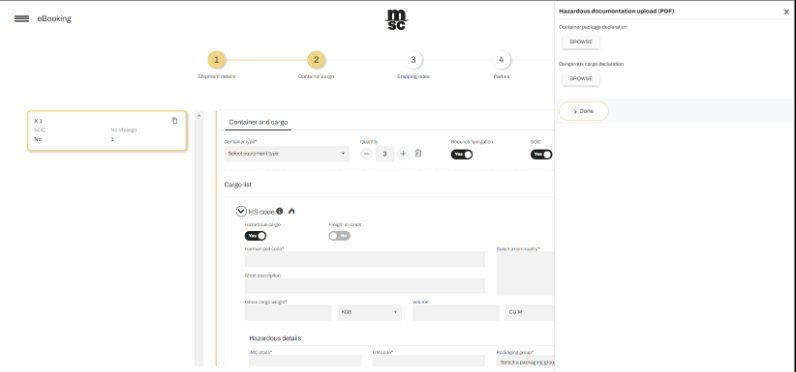Copy the container card using duplicate icon
Viewport: 796px width, 372px height.
175,121
